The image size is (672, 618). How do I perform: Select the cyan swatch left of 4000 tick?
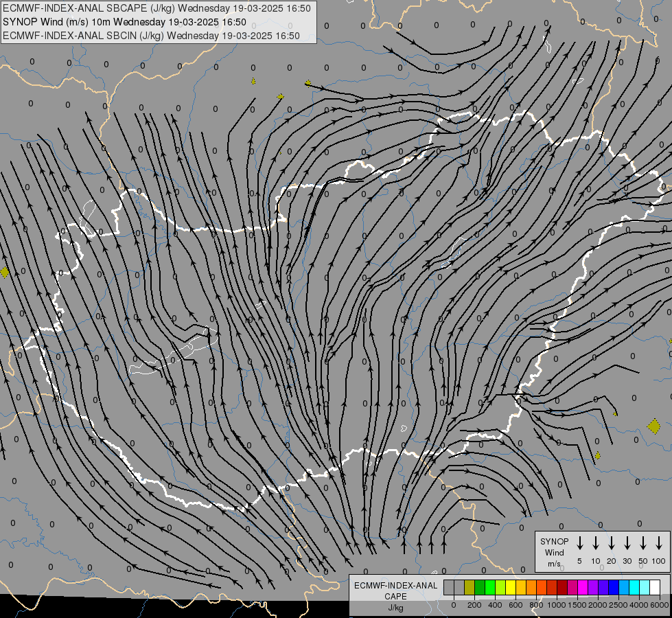coord(634,588)
